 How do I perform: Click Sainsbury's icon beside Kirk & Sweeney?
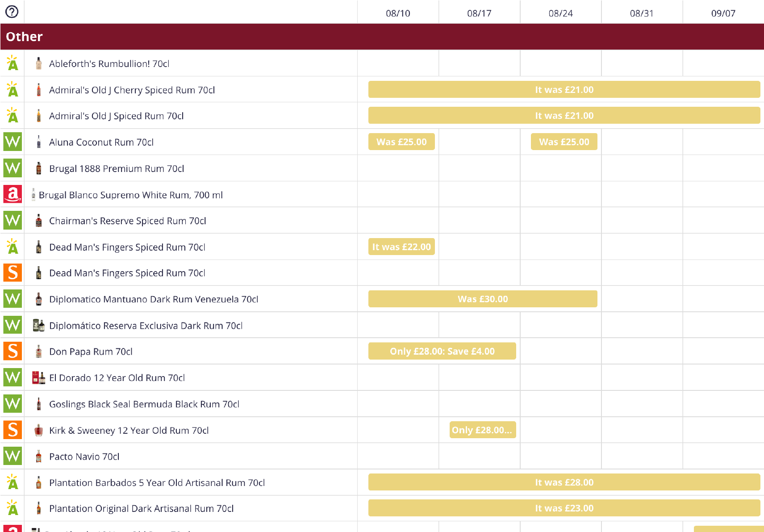tap(13, 430)
